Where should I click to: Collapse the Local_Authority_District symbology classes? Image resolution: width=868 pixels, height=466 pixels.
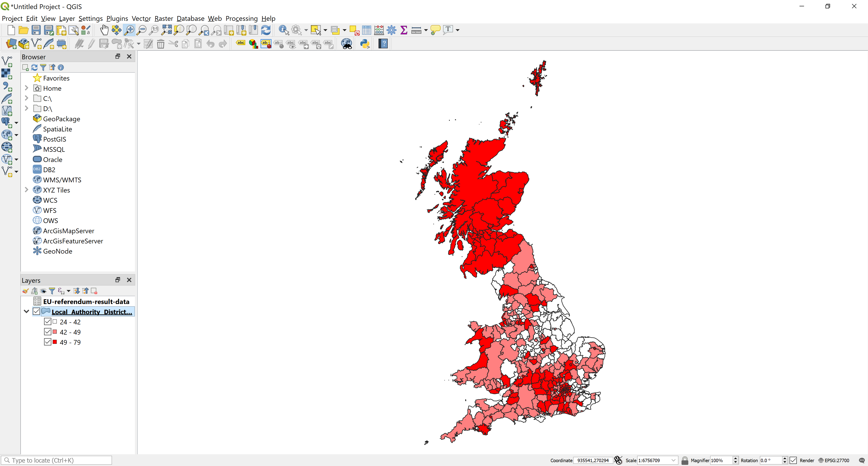tap(26, 311)
